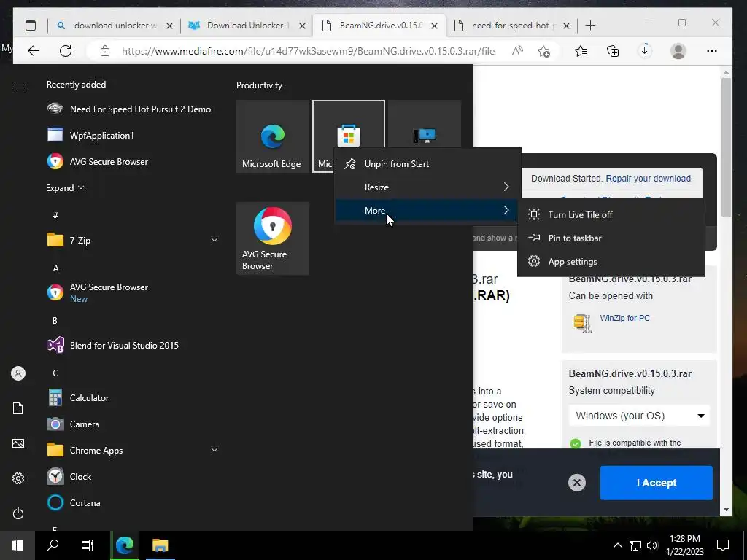Open the Start menu hamburger expand icon
Viewport: 747px width, 560px height.
point(18,85)
